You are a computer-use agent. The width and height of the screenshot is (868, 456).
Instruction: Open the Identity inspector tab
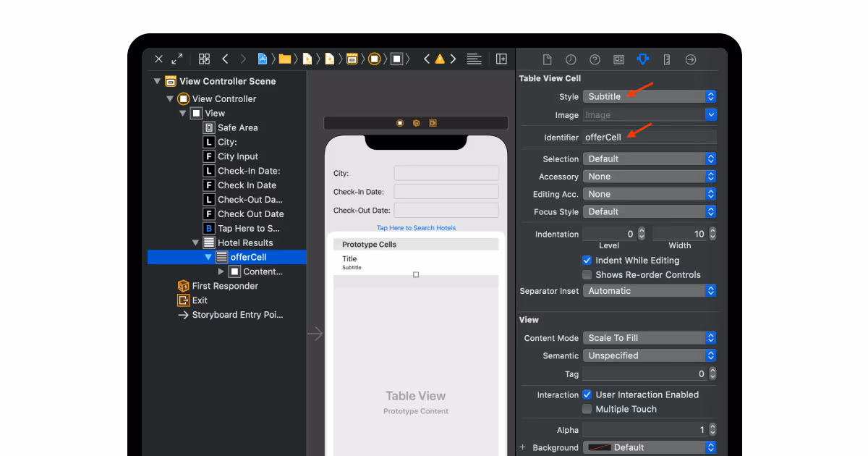[x=618, y=59]
